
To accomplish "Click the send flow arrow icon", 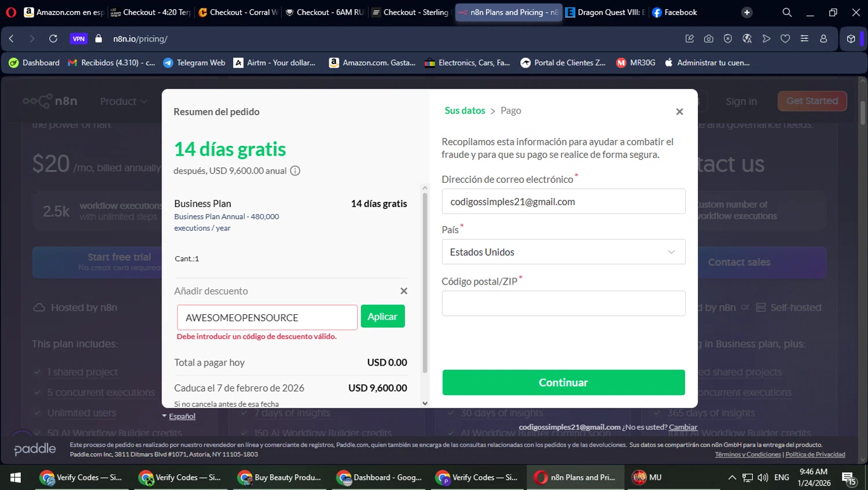I will coord(766,39).
